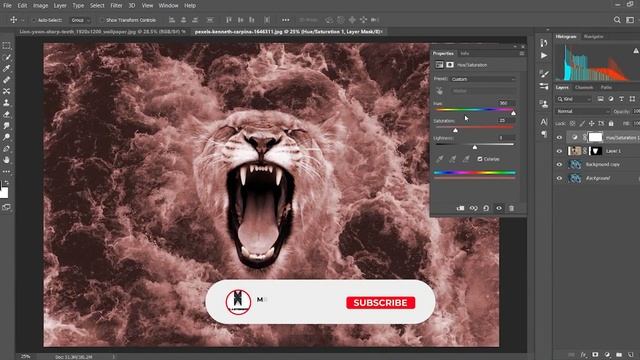Click the Move tool icon in options bar
The image size is (640, 360).
point(13,20)
